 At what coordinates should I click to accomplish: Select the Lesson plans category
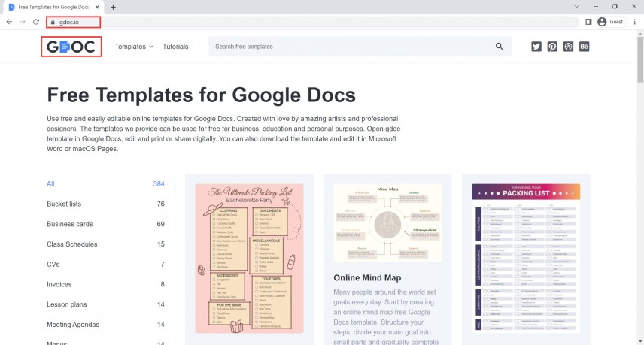[x=66, y=304]
